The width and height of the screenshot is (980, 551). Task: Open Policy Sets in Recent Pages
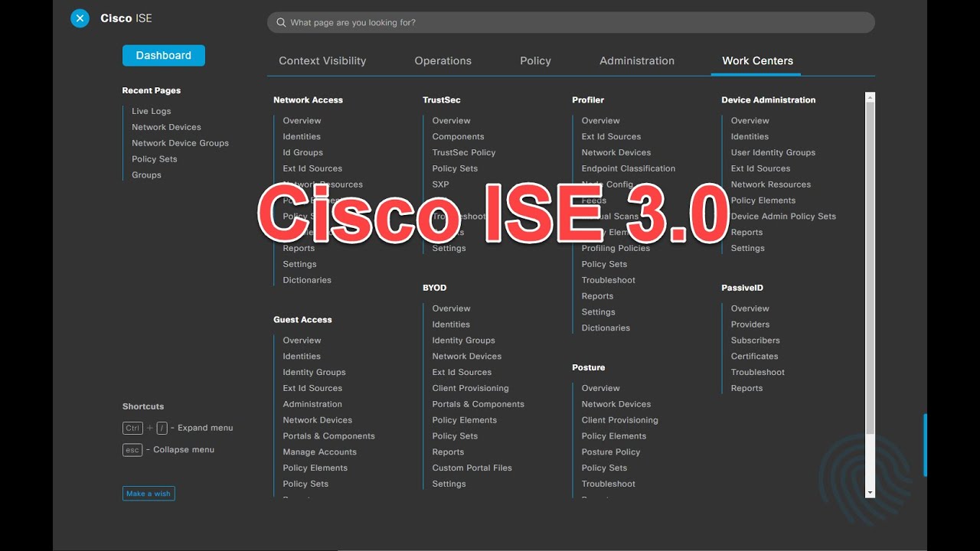point(155,159)
